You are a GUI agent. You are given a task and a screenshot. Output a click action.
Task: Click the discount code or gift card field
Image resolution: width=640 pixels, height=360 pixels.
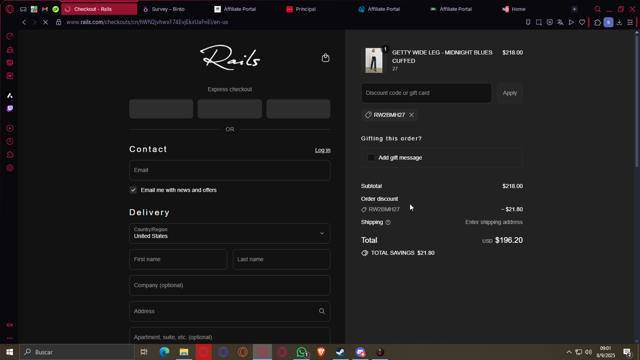tap(426, 93)
